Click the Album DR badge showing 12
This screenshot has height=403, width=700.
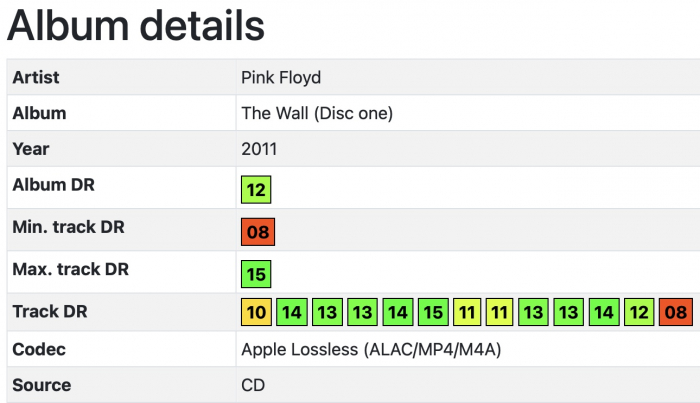tap(257, 189)
